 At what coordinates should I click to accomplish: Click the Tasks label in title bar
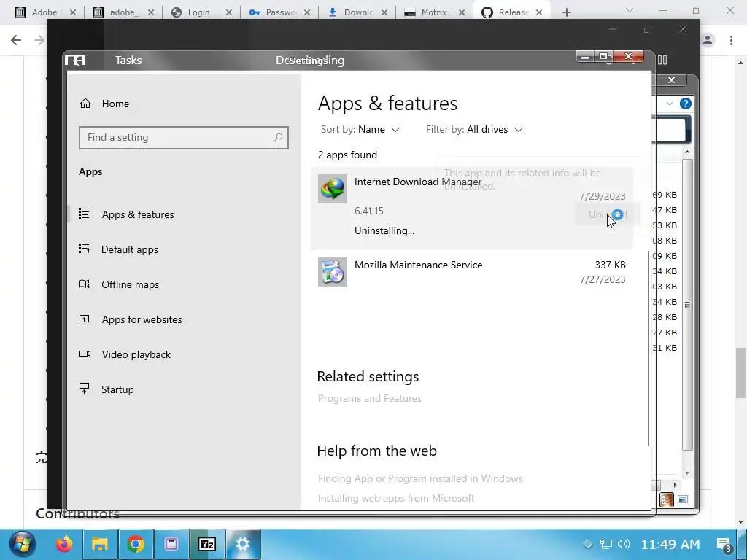click(x=128, y=61)
